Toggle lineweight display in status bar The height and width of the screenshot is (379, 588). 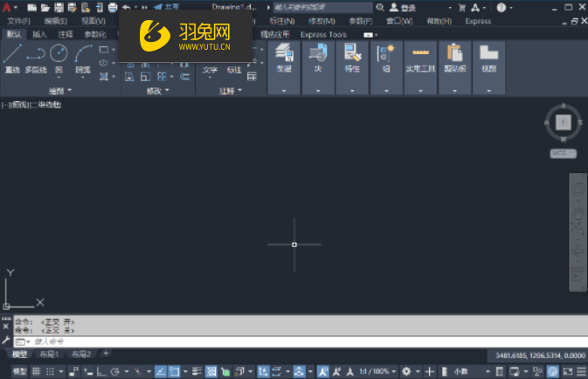point(197,371)
